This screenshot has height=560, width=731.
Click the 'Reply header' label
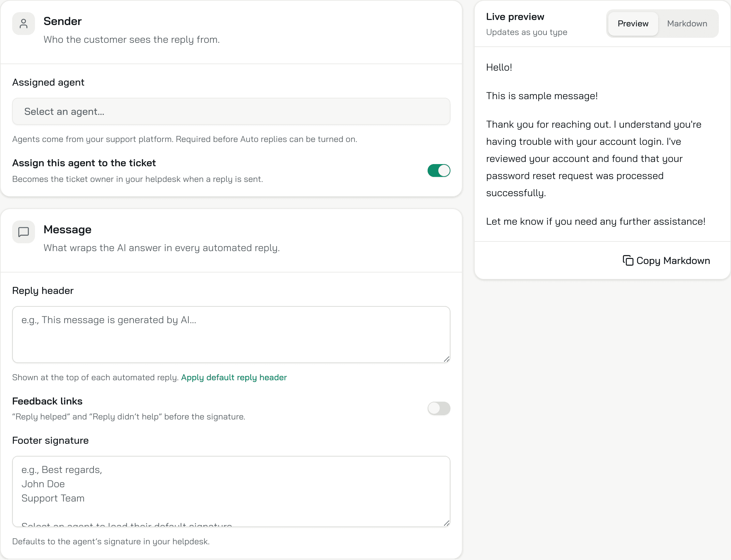point(43,291)
